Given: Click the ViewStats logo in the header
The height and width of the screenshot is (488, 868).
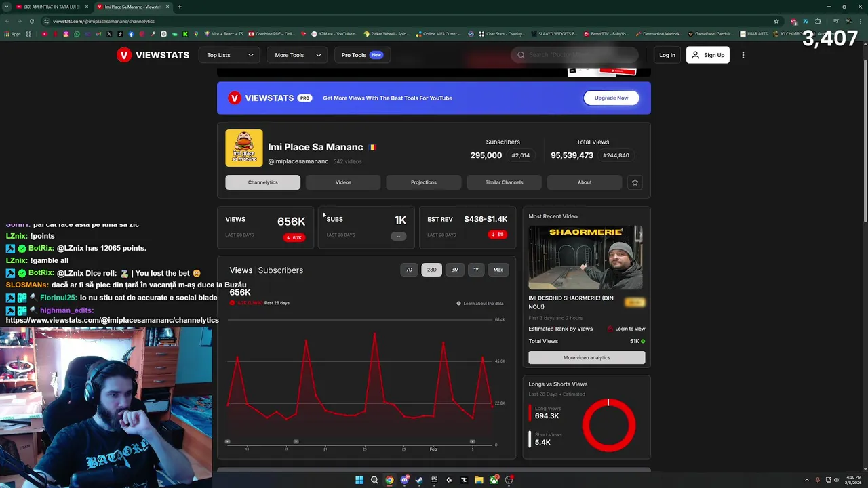Looking at the screenshot, I should 153,55.
